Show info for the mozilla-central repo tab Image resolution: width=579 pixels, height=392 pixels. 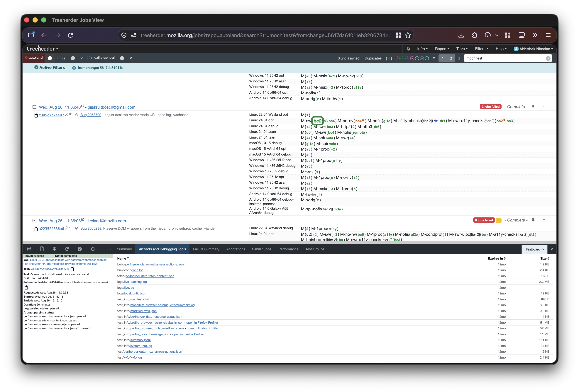[x=122, y=58]
